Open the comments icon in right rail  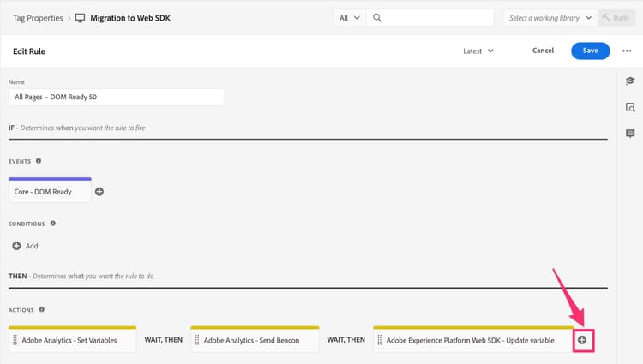click(x=630, y=134)
